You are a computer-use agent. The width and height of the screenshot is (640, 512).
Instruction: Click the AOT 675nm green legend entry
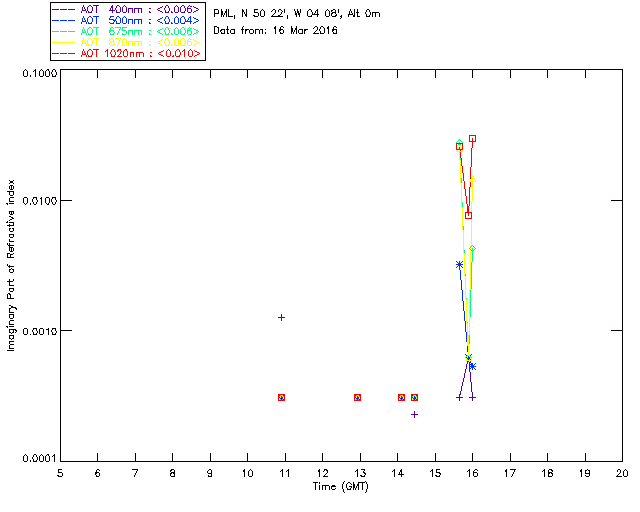point(126,31)
